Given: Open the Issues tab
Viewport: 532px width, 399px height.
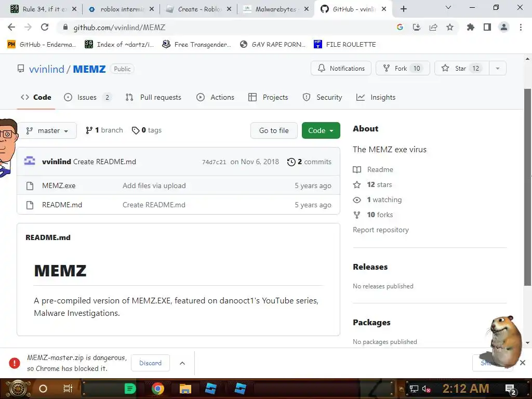Looking at the screenshot, I should tap(87, 97).
